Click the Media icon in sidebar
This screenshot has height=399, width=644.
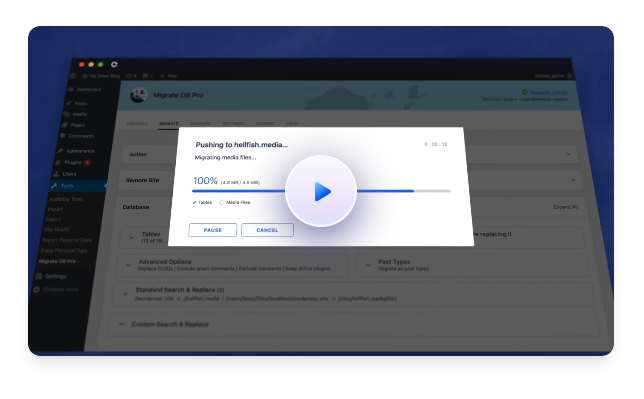(x=67, y=114)
